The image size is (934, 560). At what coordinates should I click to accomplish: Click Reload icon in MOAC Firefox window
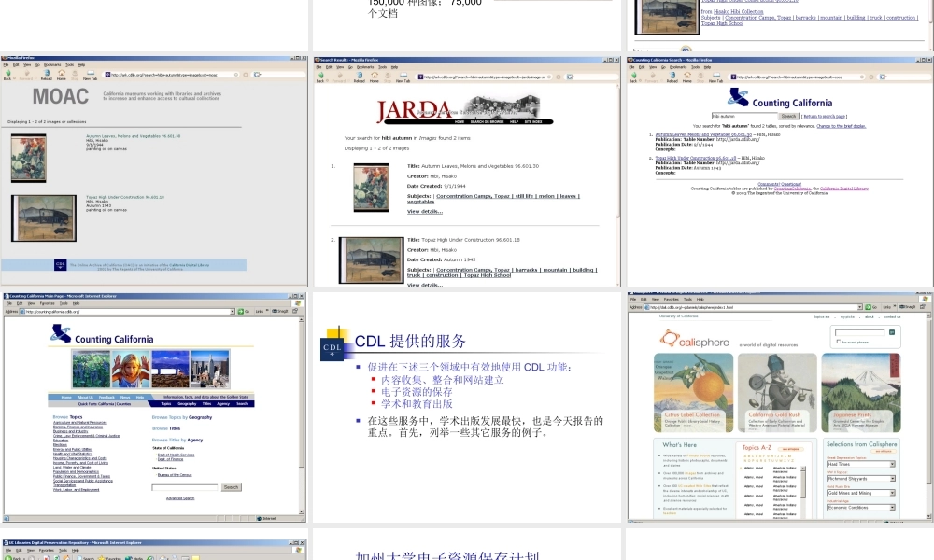click(x=47, y=76)
